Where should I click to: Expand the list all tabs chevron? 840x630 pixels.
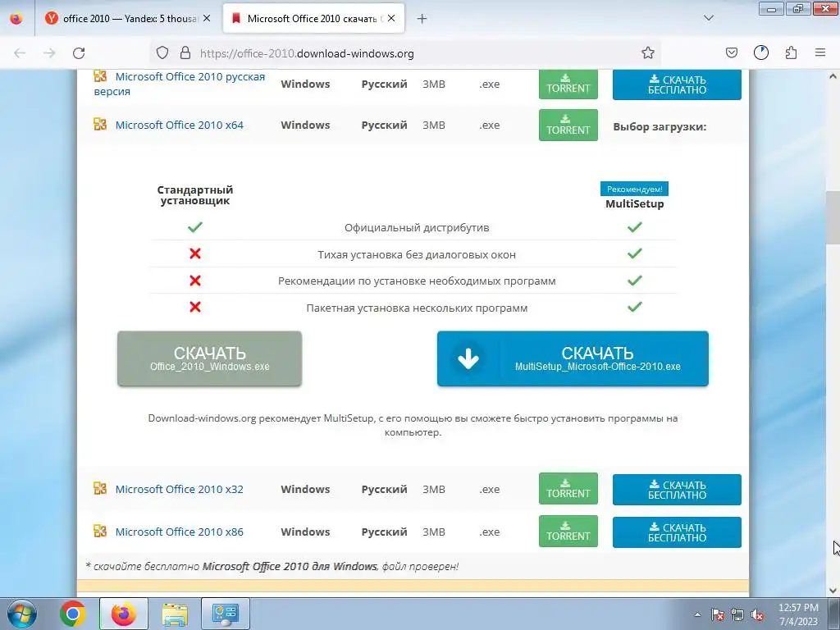click(708, 18)
